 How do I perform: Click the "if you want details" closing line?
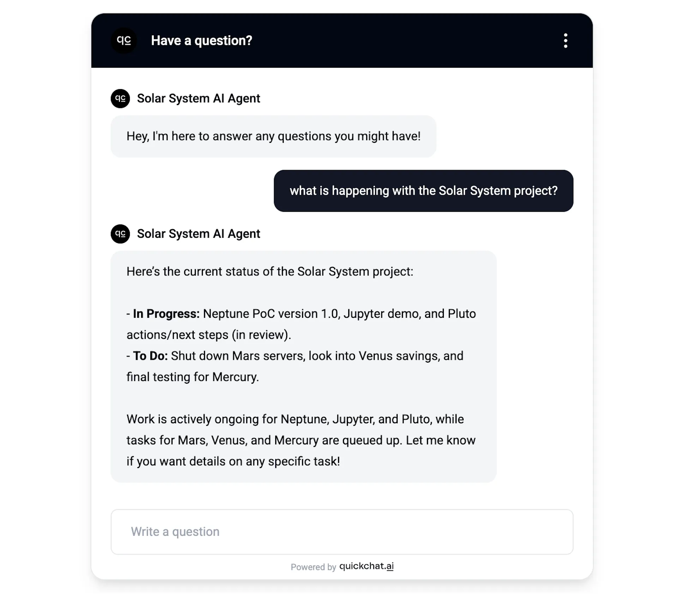[233, 461]
